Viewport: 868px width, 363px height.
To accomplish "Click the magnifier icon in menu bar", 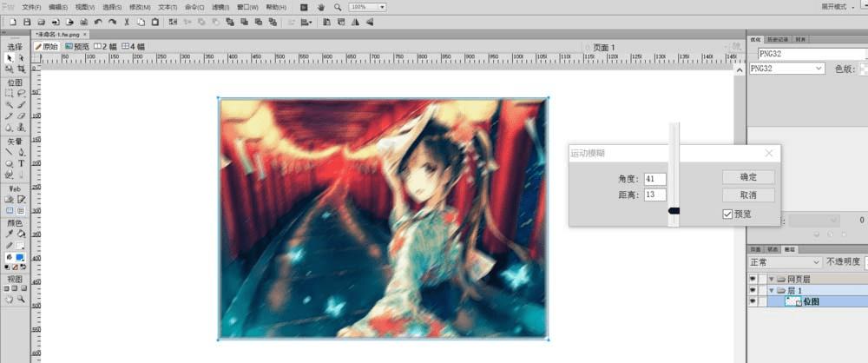I will click(x=338, y=7).
